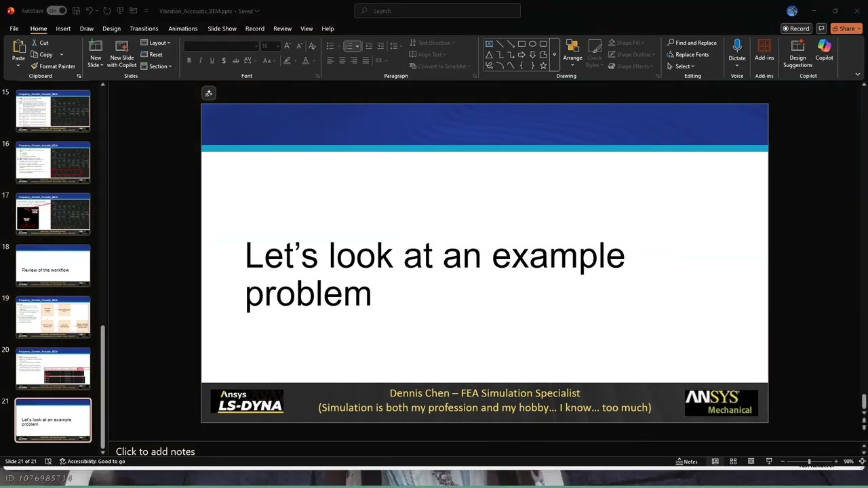The image size is (868, 488).
Task: Switch to the Transitions tab
Action: coord(144,28)
